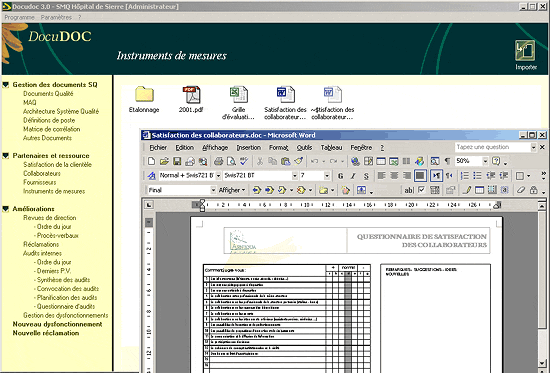Image resolution: width=550 pixels, height=373 pixels.
Task: Click the Format Painter brush icon
Action: (299, 161)
